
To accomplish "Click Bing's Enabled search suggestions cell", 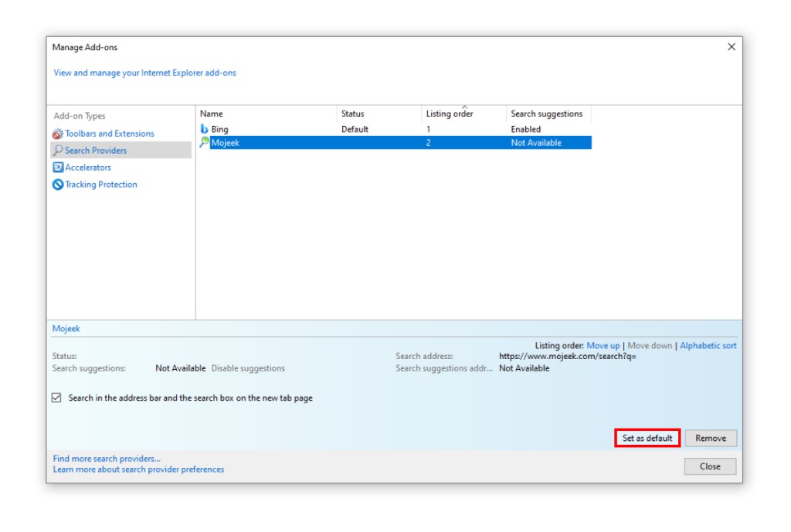I will [x=525, y=130].
